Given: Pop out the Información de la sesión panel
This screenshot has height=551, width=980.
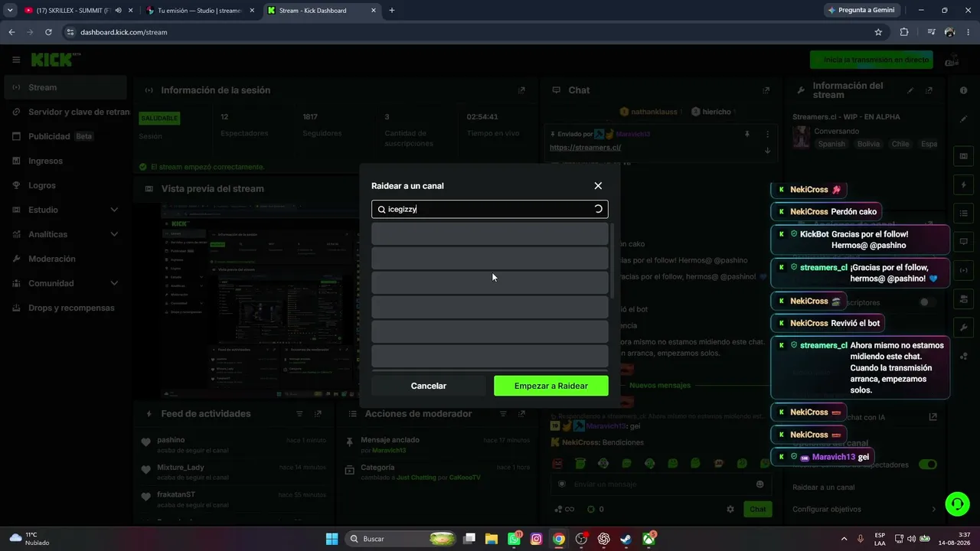Looking at the screenshot, I should pyautogui.click(x=521, y=90).
